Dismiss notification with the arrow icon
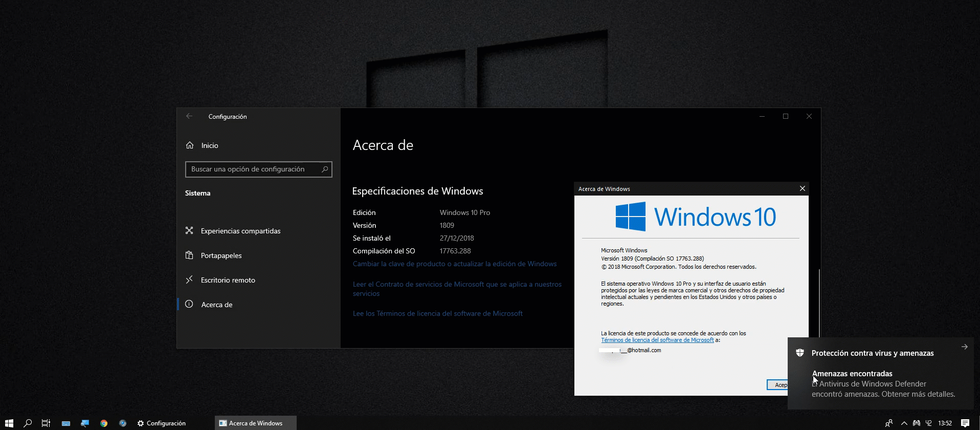 point(964,347)
